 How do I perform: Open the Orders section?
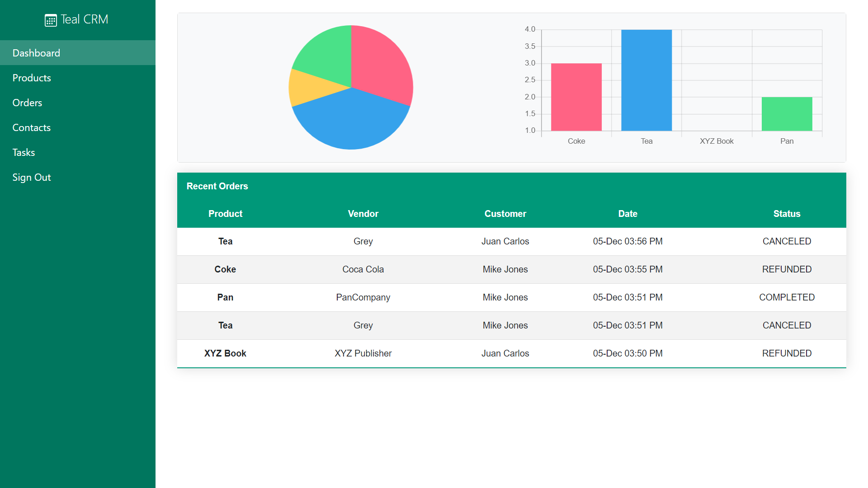pyautogui.click(x=27, y=103)
